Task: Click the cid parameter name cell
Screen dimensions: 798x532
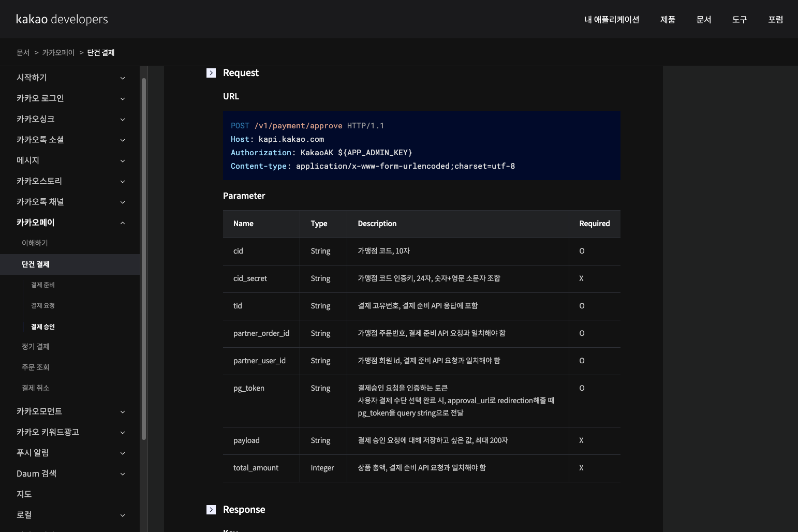Action: pyautogui.click(x=261, y=252)
